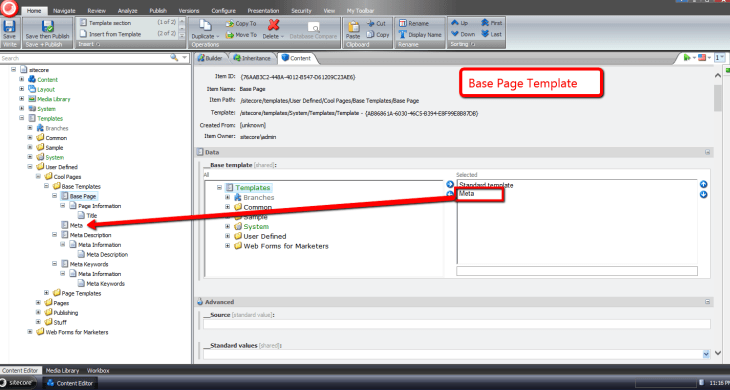Click the __Source input field

pyautogui.click(x=457, y=324)
